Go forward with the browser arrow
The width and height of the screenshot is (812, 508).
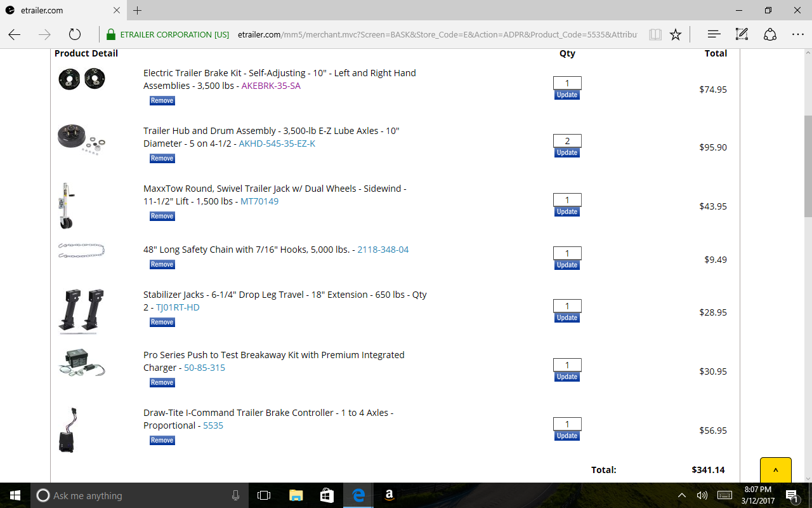(44, 34)
